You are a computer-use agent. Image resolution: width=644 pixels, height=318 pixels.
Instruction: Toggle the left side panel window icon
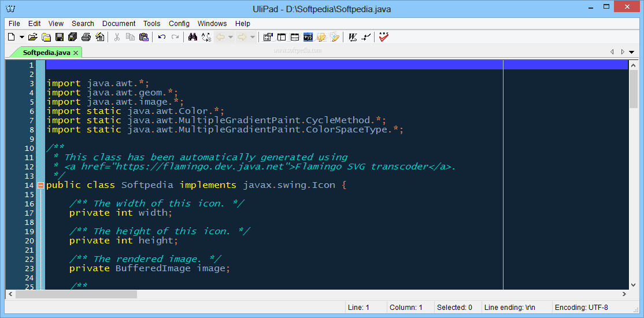coord(282,37)
